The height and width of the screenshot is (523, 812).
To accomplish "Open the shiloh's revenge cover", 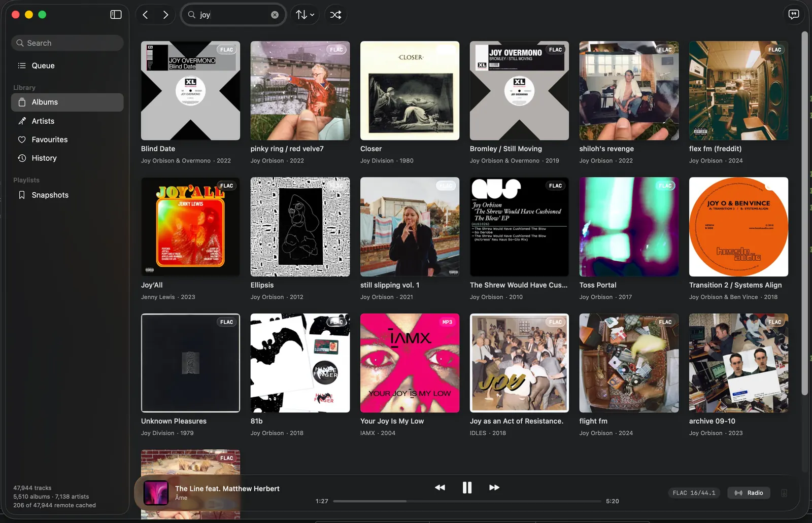I will [x=629, y=91].
